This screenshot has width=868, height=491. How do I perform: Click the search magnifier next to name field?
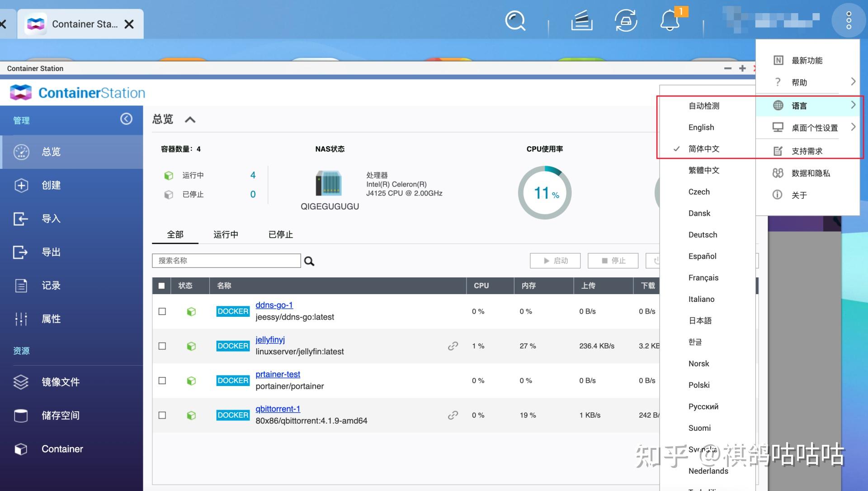(x=309, y=261)
